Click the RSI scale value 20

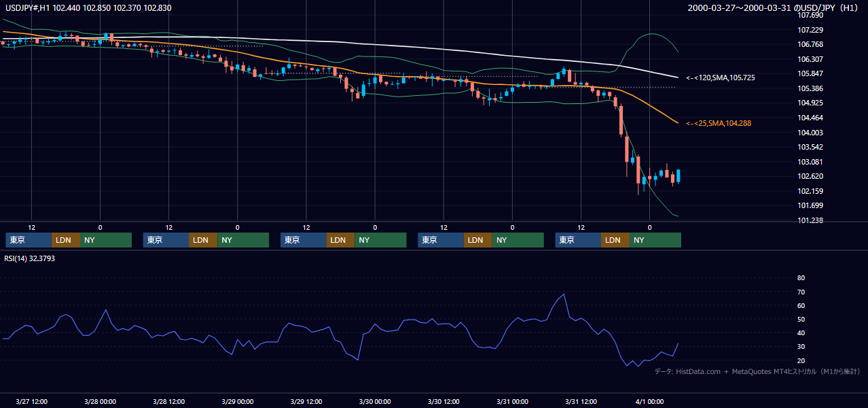[801, 360]
